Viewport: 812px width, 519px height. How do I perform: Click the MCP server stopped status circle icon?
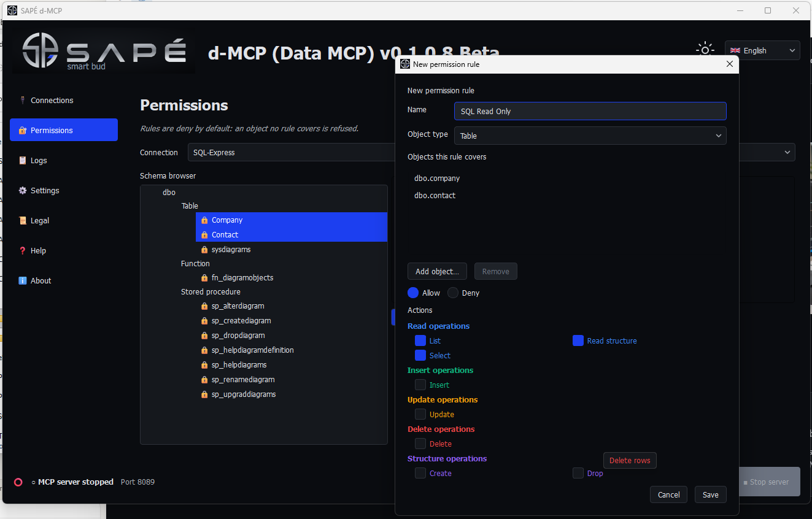[18, 482]
